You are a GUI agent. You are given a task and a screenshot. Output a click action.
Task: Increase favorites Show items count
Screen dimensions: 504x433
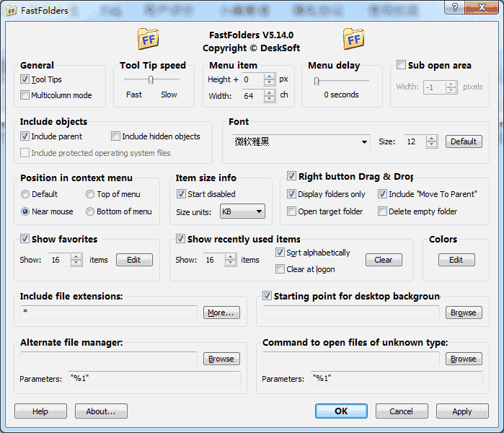point(76,257)
